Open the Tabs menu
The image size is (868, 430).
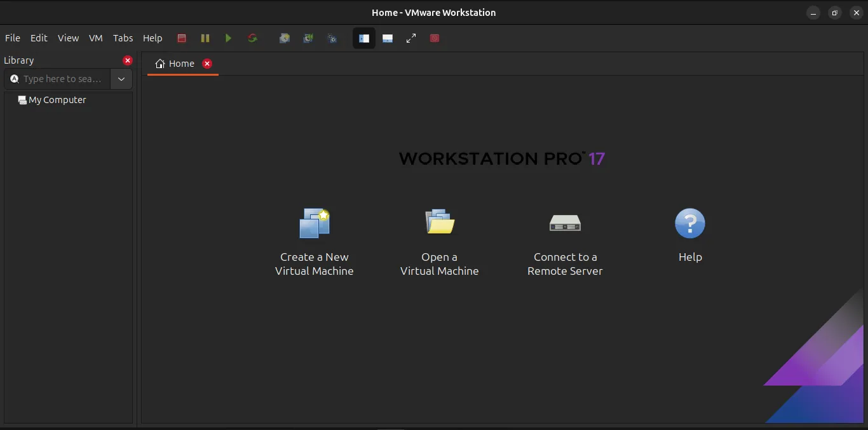pyautogui.click(x=123, y=38)
